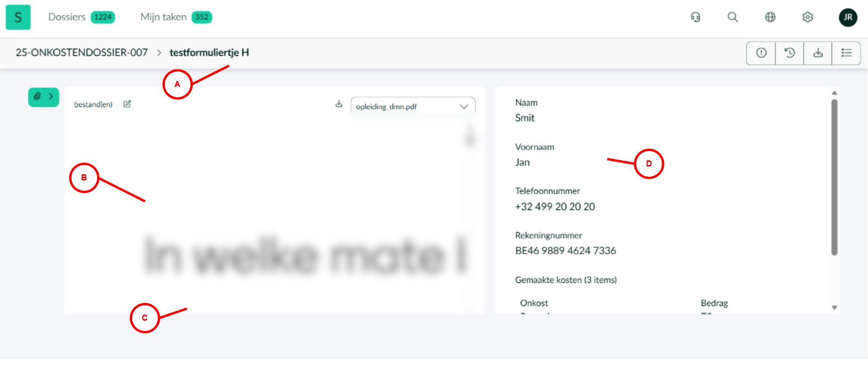Open the headset support icon

click(x=695, y=17)
